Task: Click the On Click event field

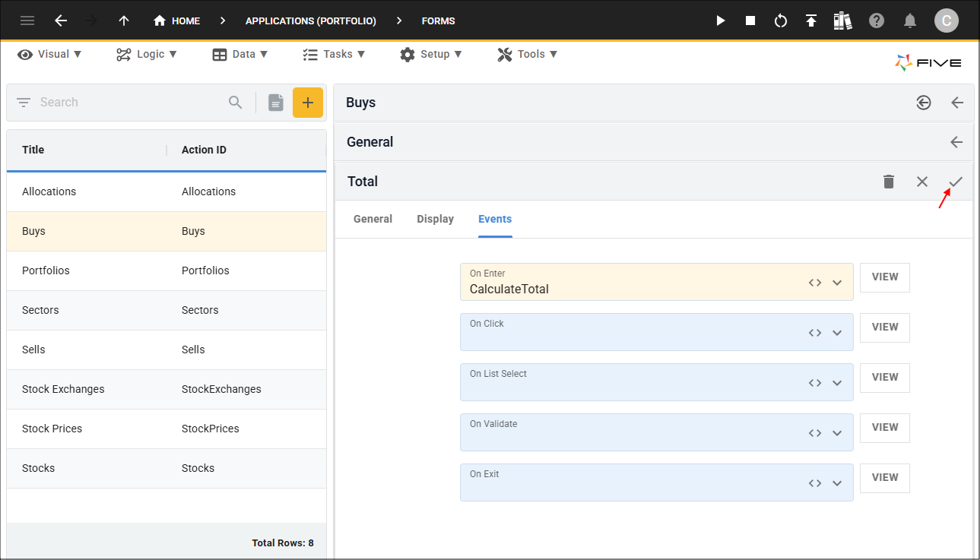Action: point(656,332)
